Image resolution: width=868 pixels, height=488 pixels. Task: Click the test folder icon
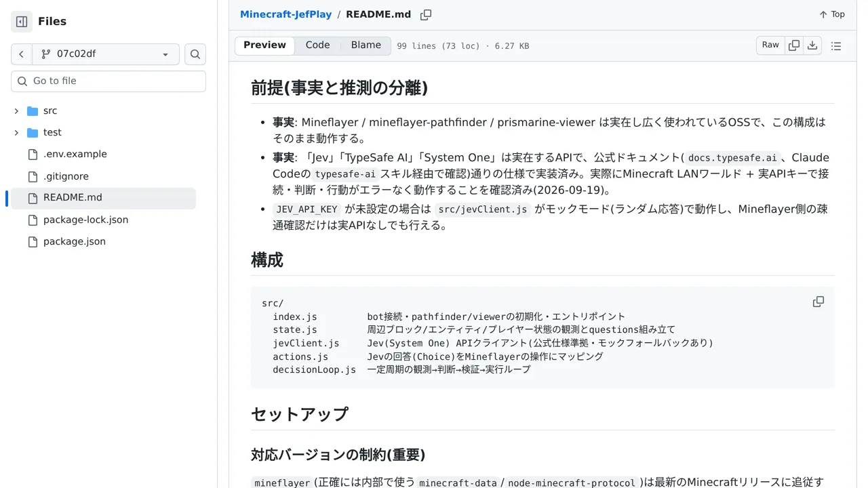[x=33, y=133]
